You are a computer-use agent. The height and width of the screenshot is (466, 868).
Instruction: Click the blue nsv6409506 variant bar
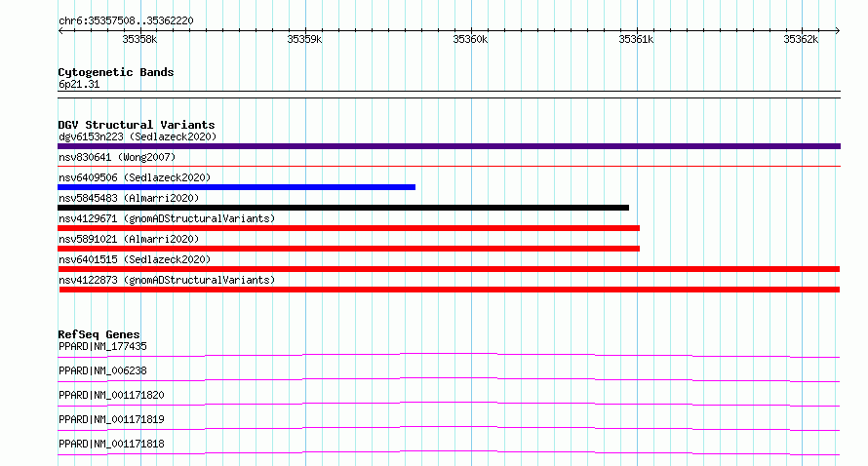tap(236, 187)
